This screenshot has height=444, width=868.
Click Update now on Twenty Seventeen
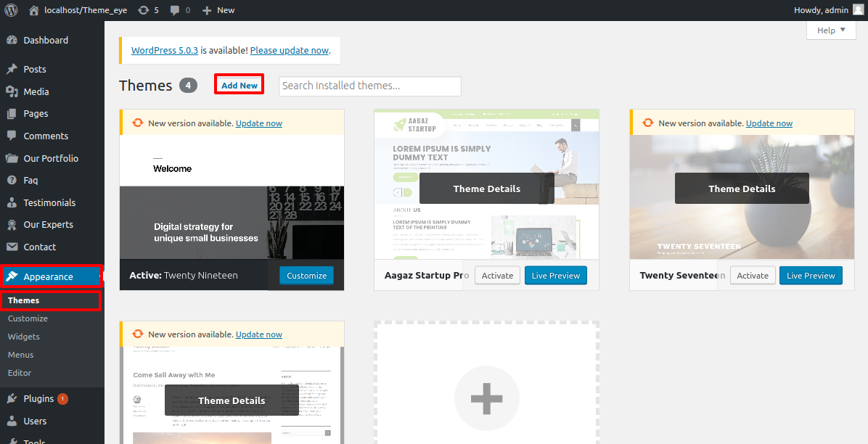(x=769, y=123)
